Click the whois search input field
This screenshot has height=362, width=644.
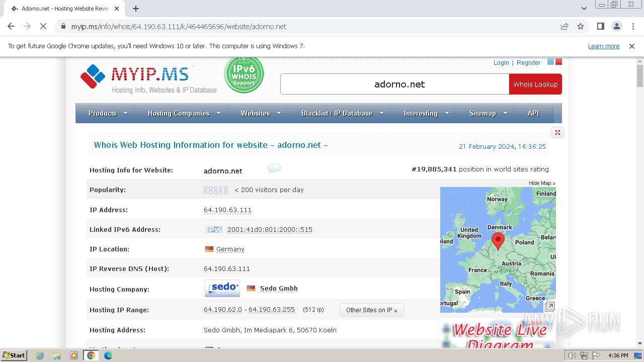[395, 84]
